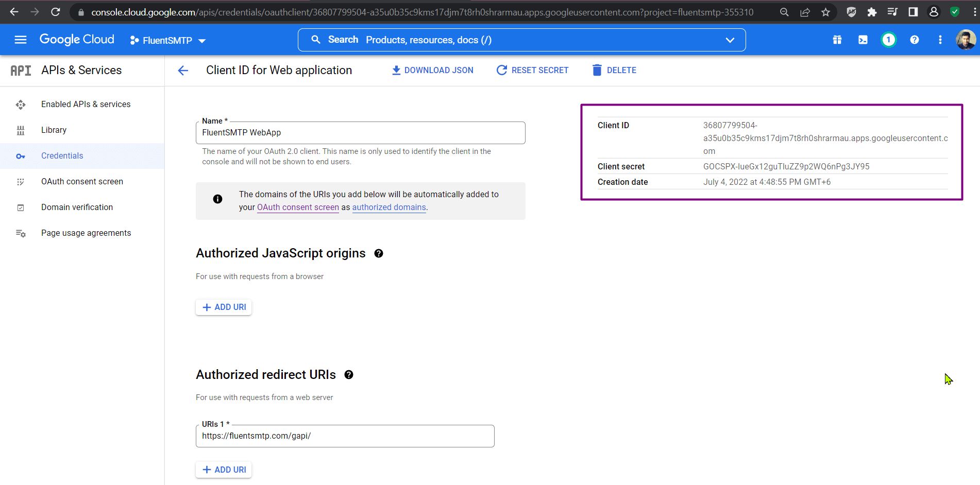980x485 pixels.
Task: Open the Google Cloud hamburger navigation menu
Action: 21,40
